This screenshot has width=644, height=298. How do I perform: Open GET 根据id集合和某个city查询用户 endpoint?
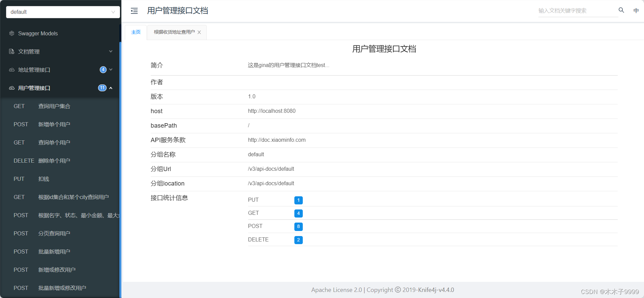pyautogui.click(x=60, y=197)
